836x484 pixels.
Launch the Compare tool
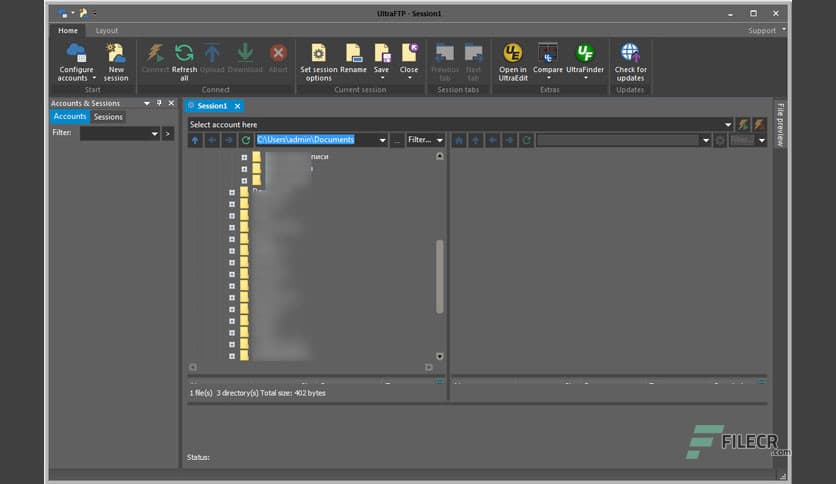(548, 61)
